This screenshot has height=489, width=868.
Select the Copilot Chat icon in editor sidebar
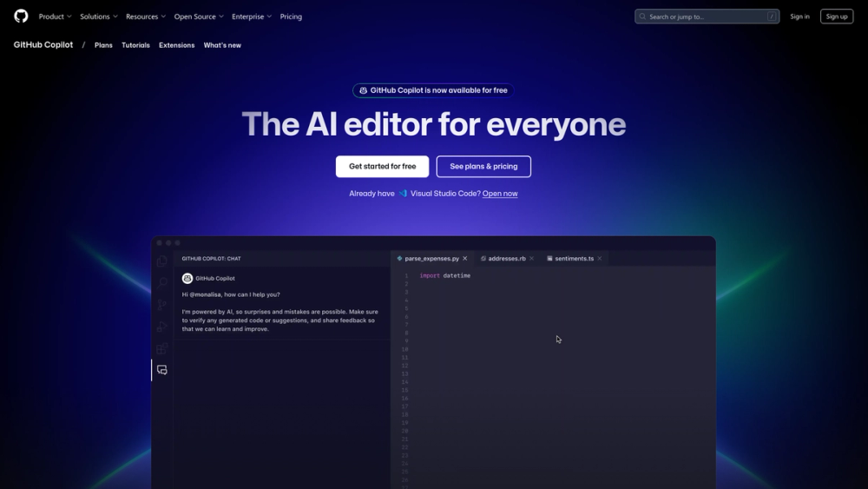tap(162, 370)
